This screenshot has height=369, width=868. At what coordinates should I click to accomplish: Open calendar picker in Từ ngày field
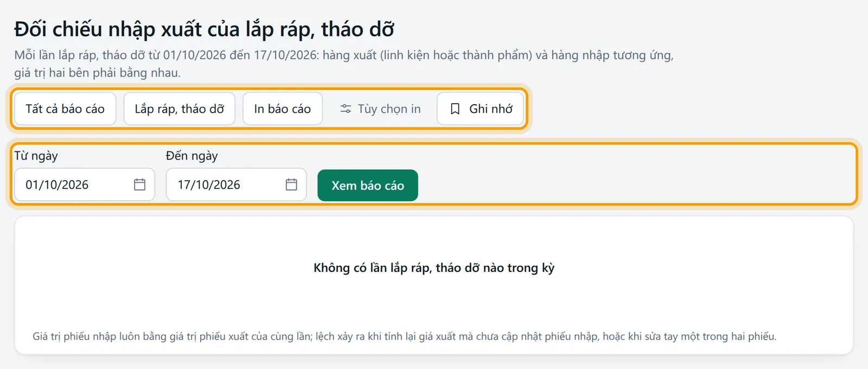(139, 184)
